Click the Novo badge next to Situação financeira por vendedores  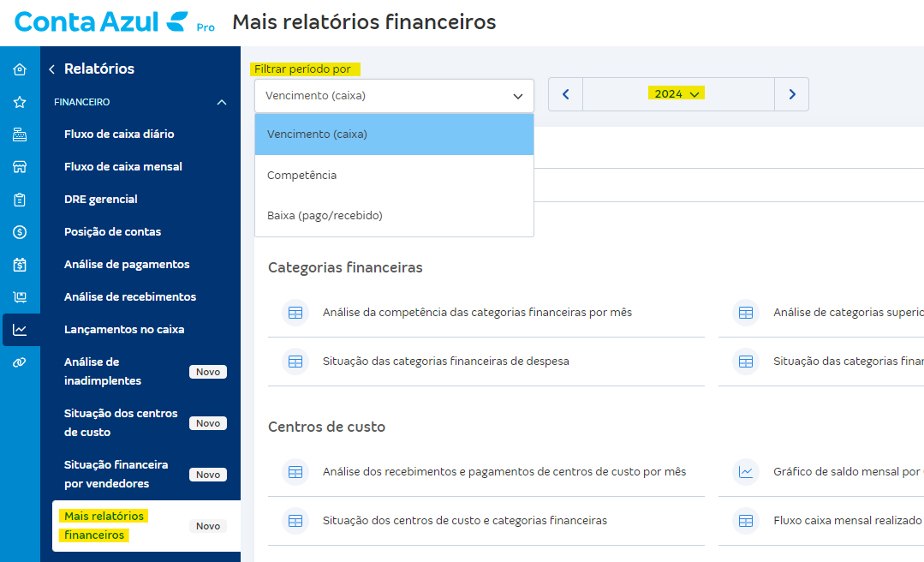tap(208, 475)
